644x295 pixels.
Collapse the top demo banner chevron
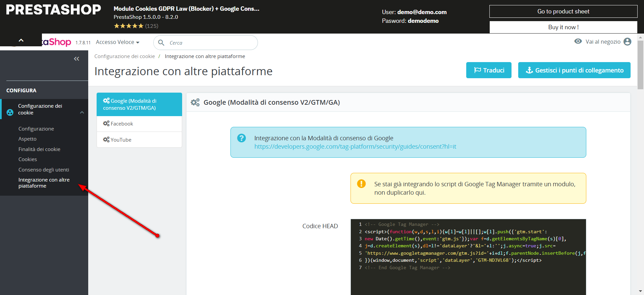[x=21, y=40]
